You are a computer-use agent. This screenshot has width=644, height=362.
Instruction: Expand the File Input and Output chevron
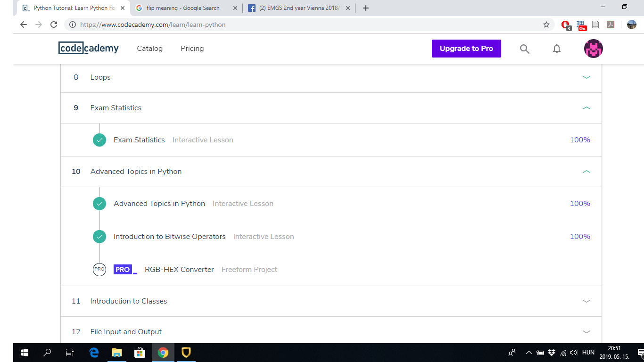(x=586, y=332)
